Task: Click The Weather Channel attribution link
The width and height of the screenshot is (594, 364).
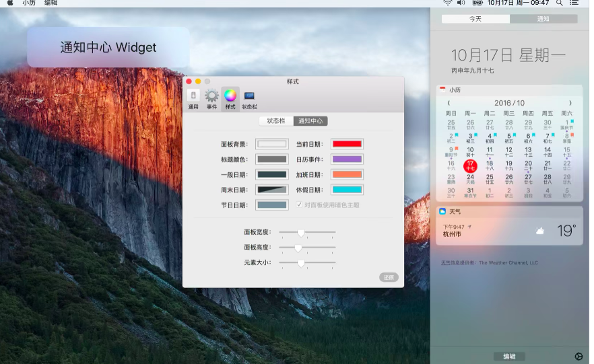Action: (508, 263)
